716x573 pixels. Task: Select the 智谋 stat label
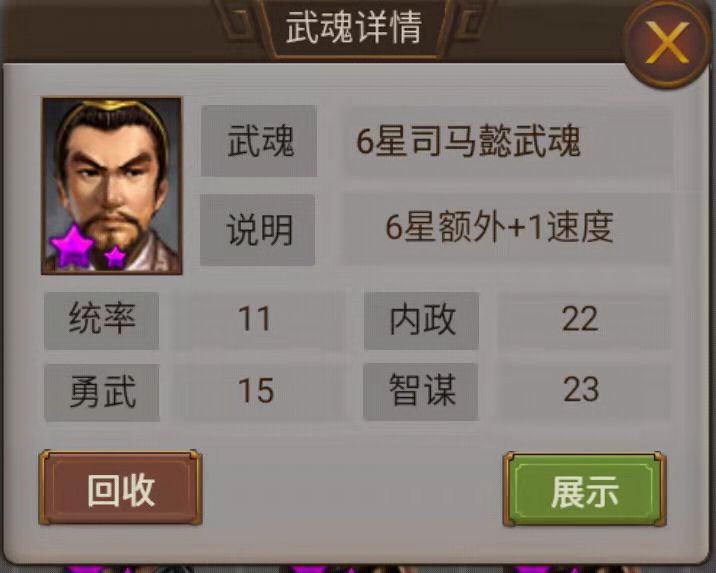[421, 391]
